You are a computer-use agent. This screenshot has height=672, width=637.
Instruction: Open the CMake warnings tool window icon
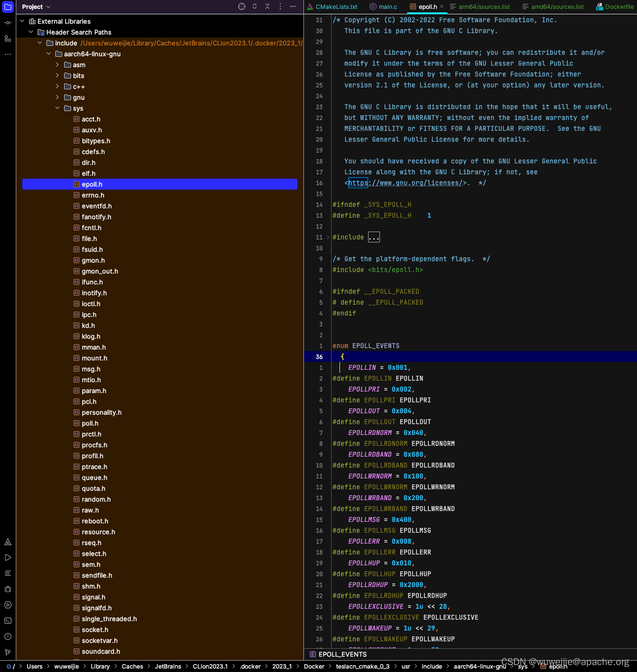8,542
